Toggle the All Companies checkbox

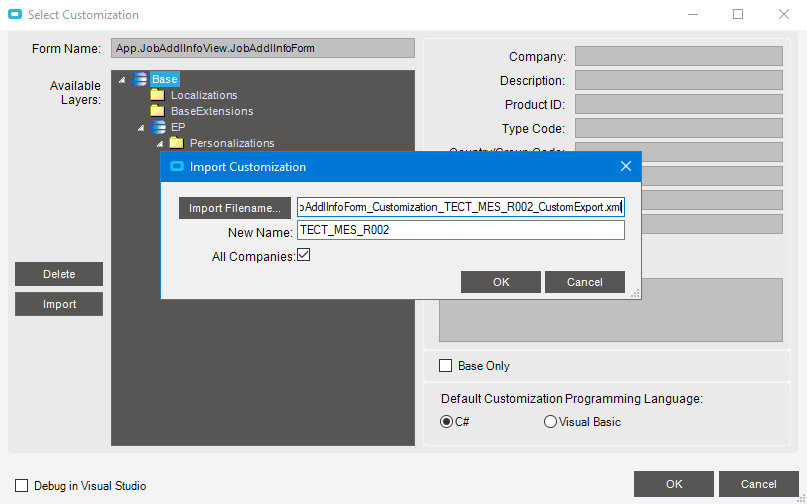304,255
